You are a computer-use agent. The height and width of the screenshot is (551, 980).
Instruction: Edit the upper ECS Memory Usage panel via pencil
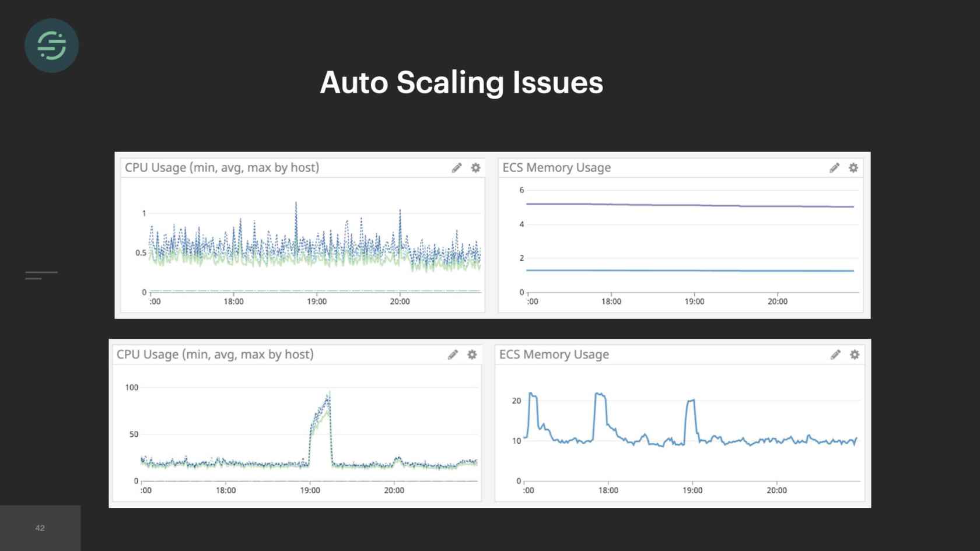pyautogui.click(x=834, y=168)
